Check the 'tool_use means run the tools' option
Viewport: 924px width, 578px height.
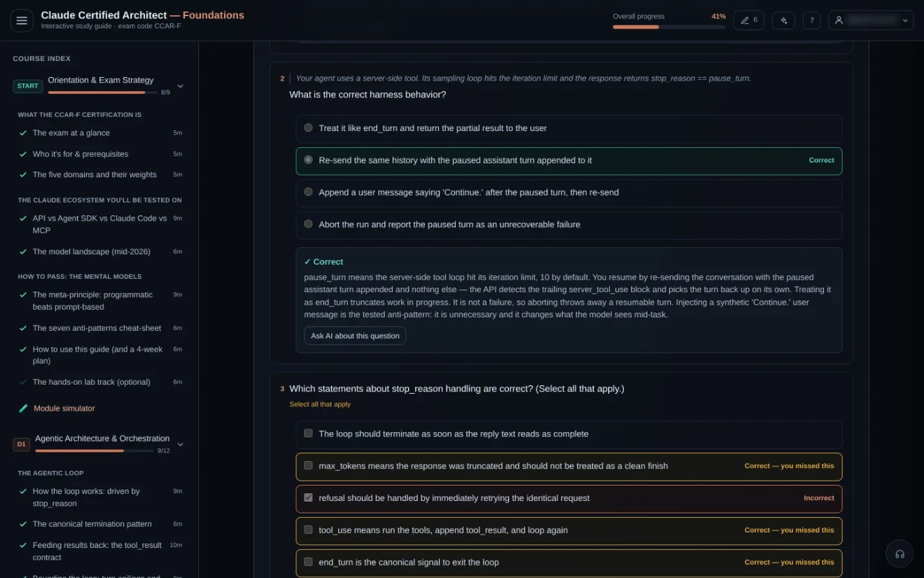click(x=308, y=530)
